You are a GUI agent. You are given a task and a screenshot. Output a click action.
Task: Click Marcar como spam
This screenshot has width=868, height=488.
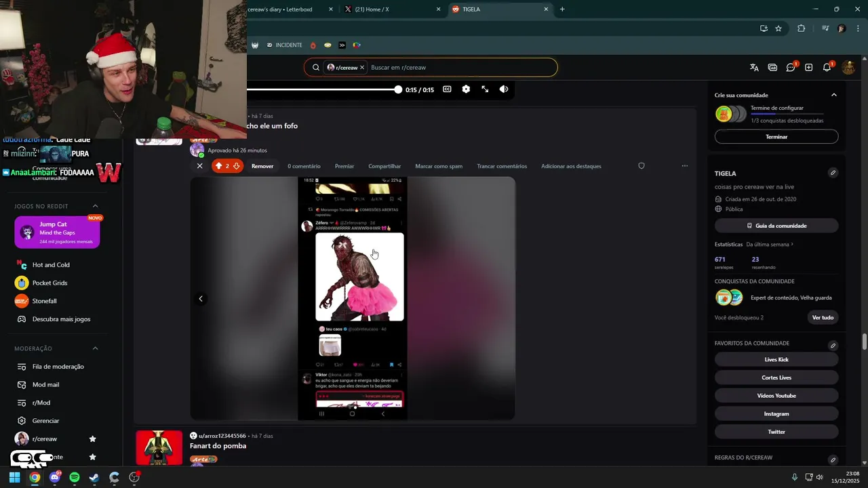coord(439,166)
